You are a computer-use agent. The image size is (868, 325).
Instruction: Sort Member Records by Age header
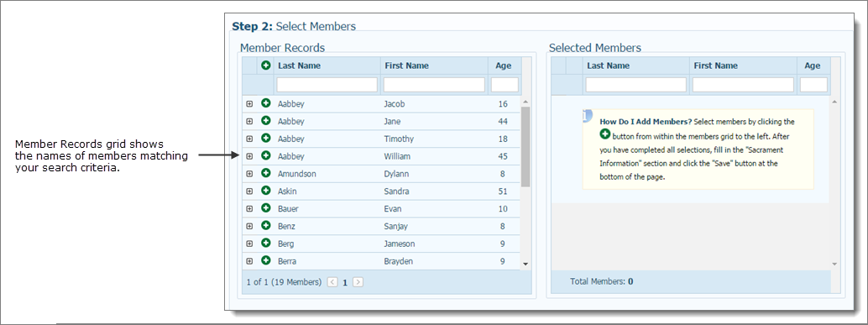503,66
